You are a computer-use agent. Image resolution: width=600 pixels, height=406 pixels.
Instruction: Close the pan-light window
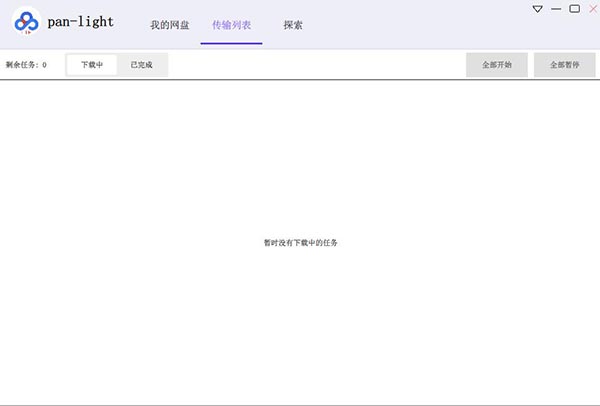click(x=592, y=9)
